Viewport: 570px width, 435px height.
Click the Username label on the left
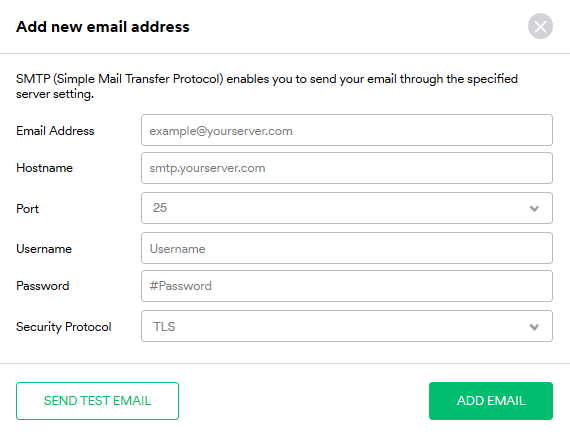[x=44, y=249]
